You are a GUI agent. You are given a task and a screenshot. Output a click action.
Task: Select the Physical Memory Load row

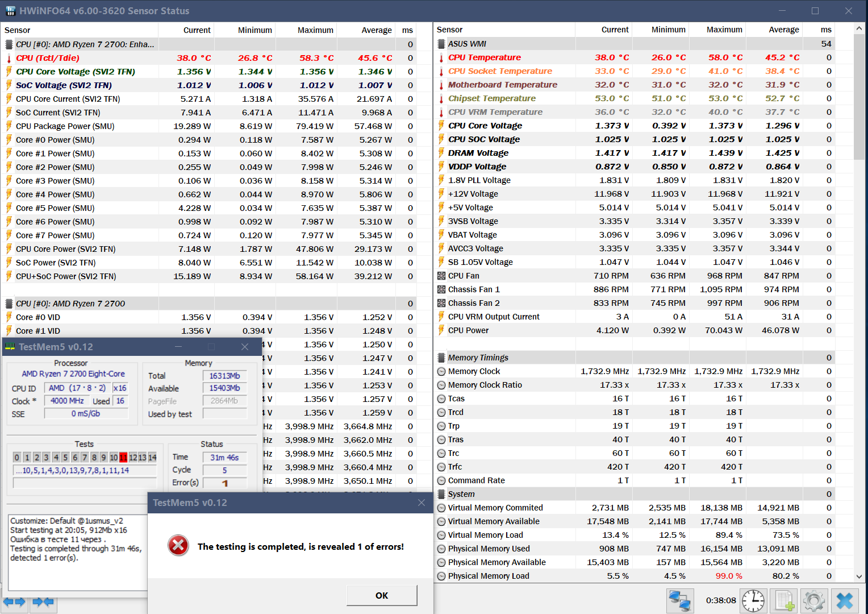[x=635, y=576]
